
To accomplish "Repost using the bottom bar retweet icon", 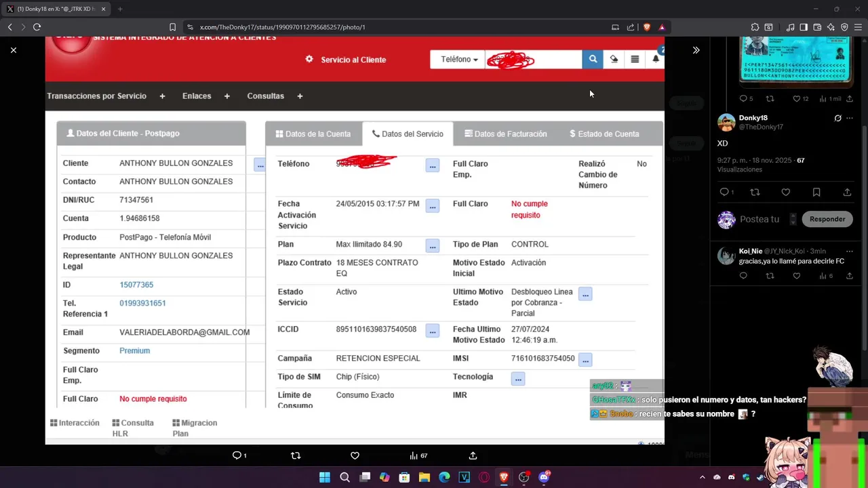I will (x=296, y=455).
